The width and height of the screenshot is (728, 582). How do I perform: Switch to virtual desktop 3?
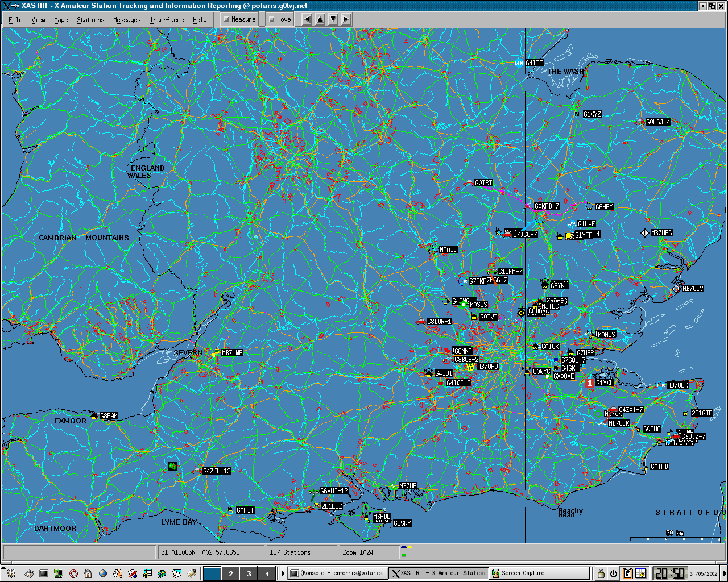point(249,573)
